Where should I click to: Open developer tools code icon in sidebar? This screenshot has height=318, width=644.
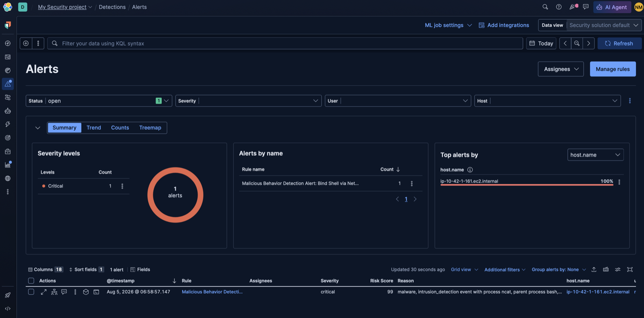coord(8,309)
